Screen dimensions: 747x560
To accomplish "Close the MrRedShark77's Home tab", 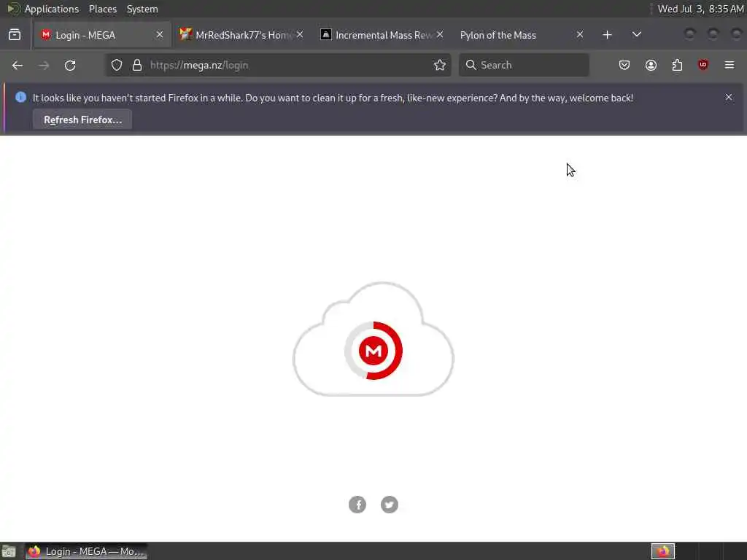I will (x=300, y=35).
